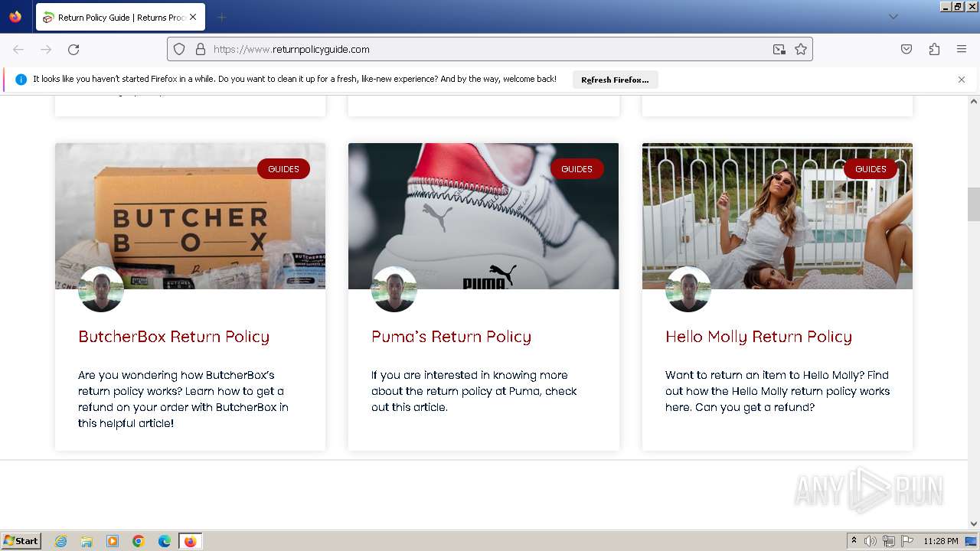Click the taskbar clock showing 11:28 PM

(x=941, y=541)
